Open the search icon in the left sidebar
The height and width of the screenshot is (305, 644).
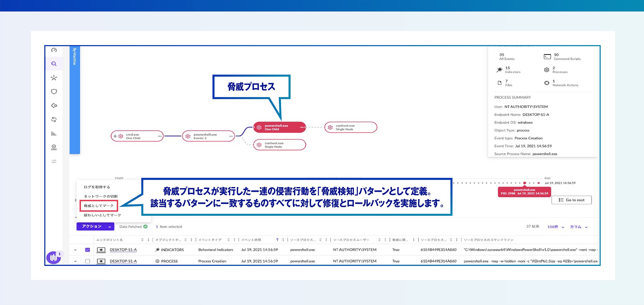(x=54, y=64)
